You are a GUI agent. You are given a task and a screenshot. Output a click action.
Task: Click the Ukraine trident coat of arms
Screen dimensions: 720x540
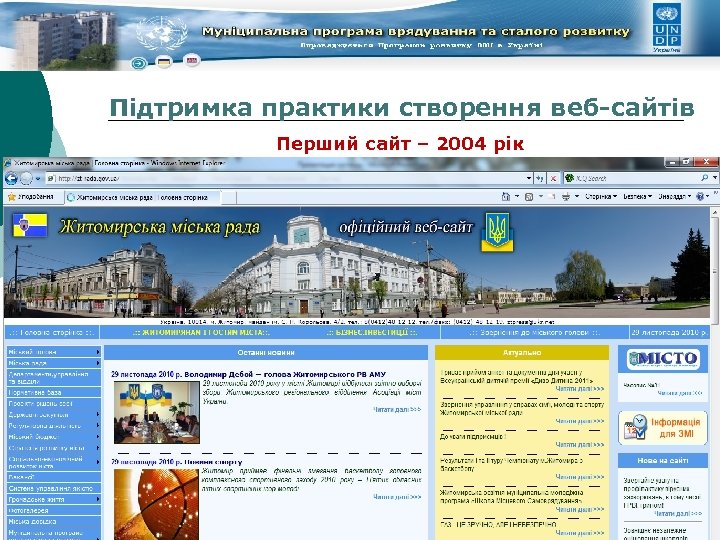point(497,231)
